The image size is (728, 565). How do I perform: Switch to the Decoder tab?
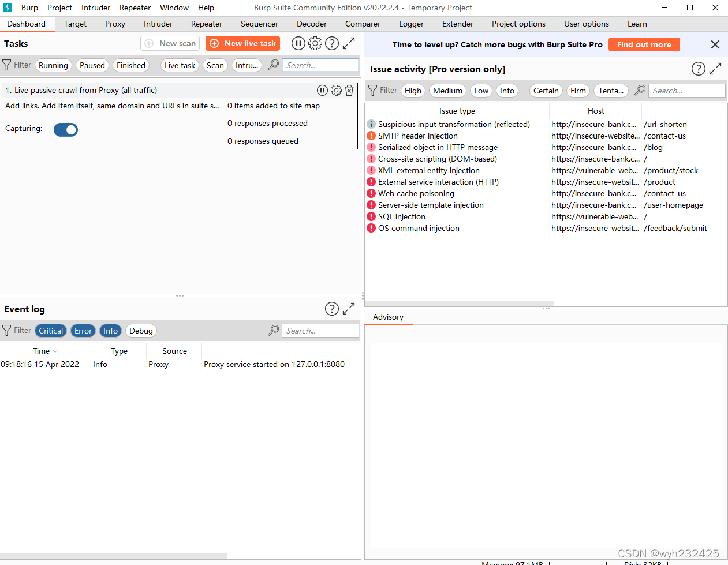pyautogui.click(x=312, y=24)
